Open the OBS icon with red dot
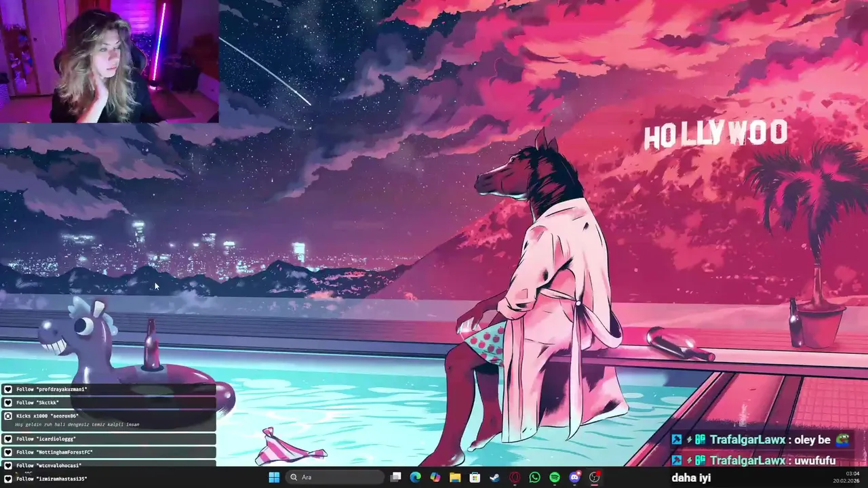Viewport: 868px width, 488px height. [595, 477]
